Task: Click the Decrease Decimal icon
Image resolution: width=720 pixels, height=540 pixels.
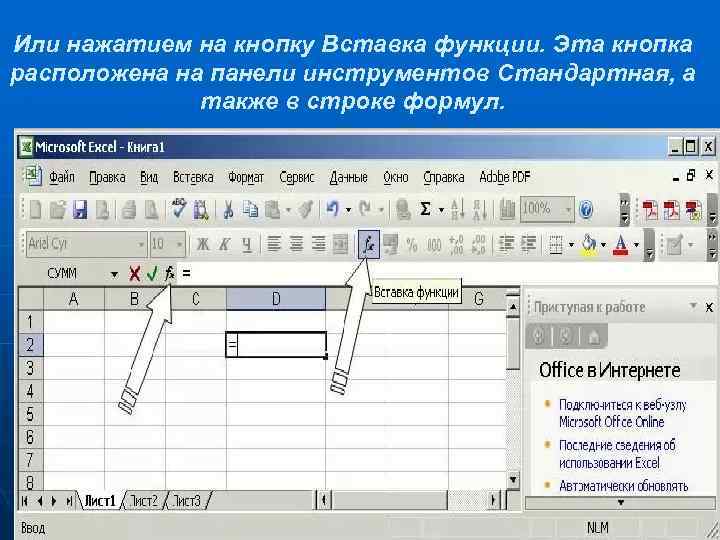Action: [x=478, y=245]
